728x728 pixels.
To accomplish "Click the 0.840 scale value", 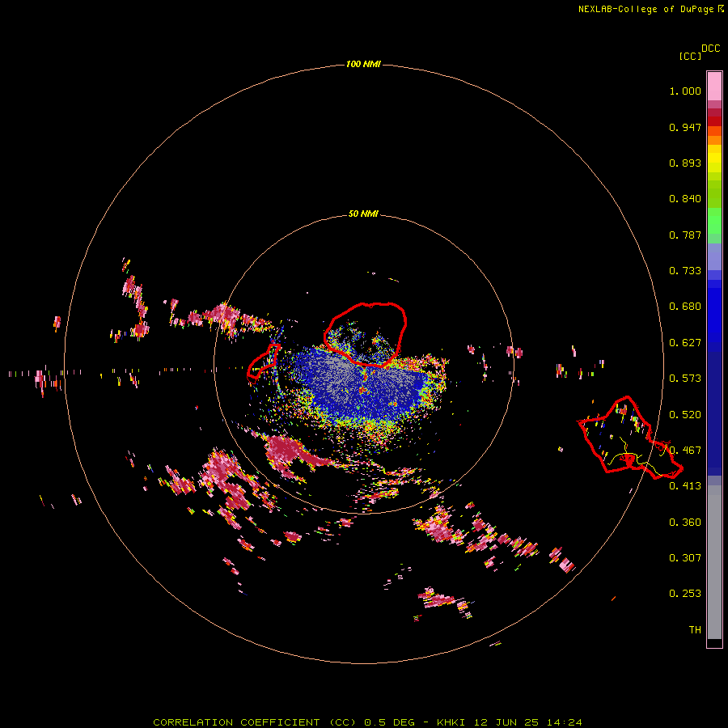I will 685,199.
